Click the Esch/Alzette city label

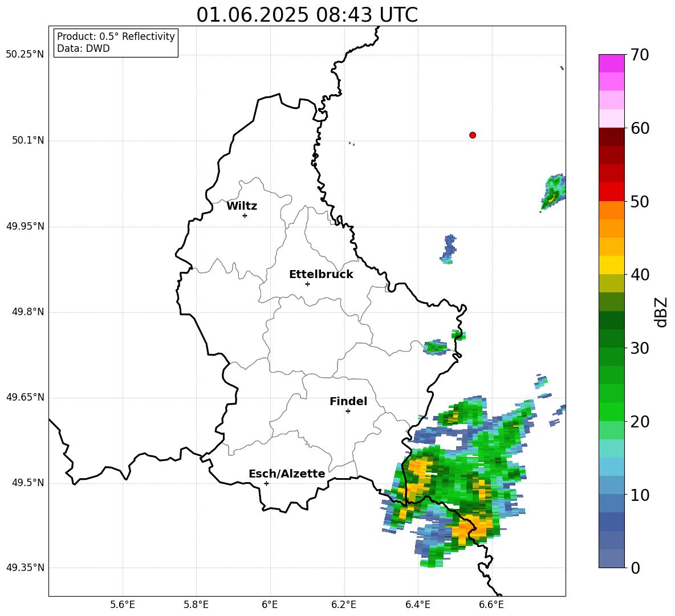[287, 474]
